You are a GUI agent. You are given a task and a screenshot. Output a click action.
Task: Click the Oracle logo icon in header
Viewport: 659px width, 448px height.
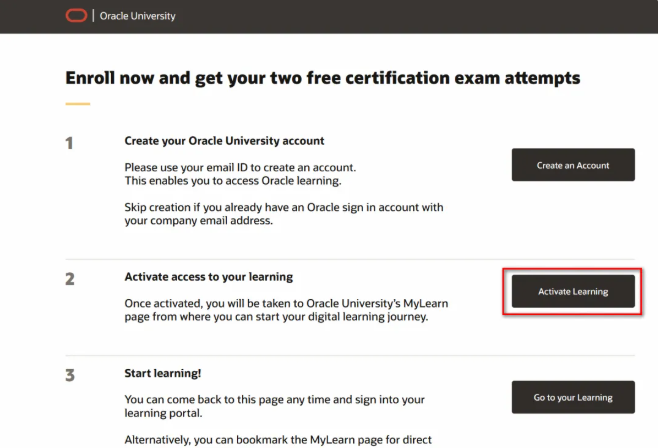76,16
